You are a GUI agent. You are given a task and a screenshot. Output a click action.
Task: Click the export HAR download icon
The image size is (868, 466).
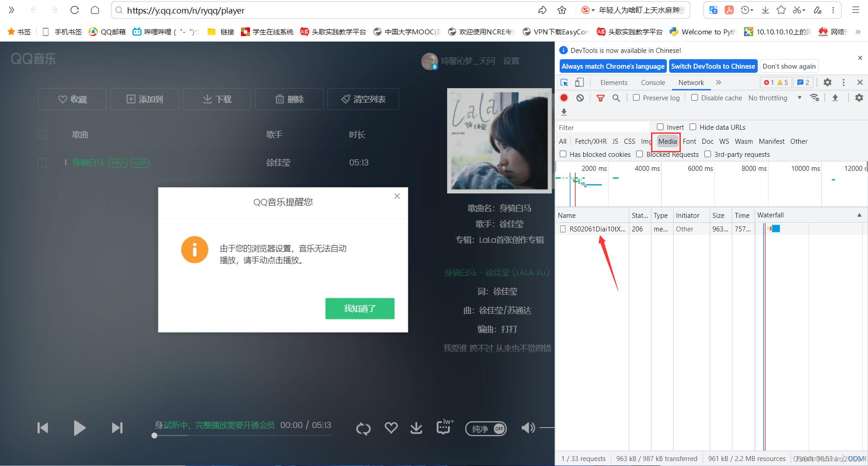pyautogui.click(x=564, y=112)
